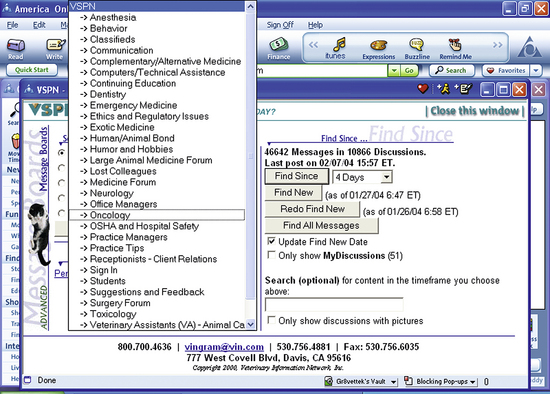Click the Write mail icon
Image resolution: width=550 pixels, height=394 pixels.
(55, 45)
